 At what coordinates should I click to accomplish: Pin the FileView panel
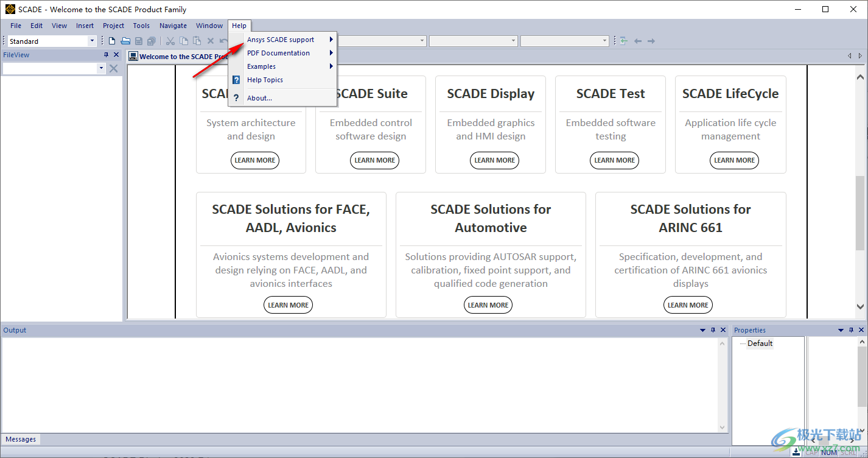point(106,55)
